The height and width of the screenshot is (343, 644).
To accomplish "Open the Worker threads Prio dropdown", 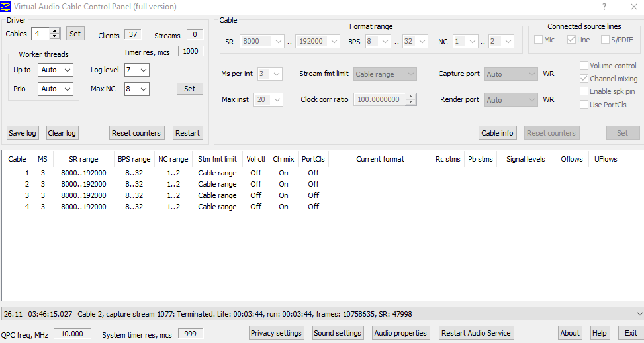I will point(56,89).
